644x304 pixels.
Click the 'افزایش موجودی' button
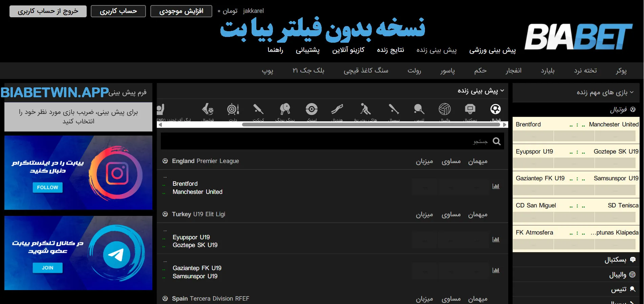coord(181,11)
